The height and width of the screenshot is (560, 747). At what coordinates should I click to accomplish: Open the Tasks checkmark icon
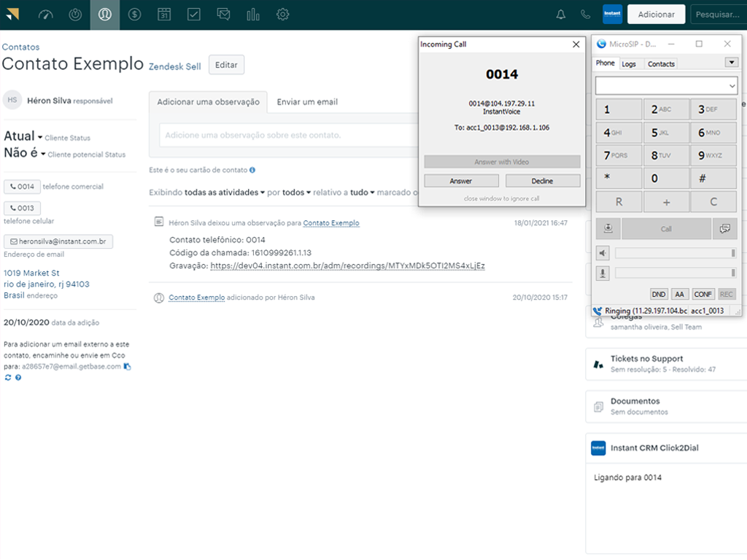[x=194, y=15]
